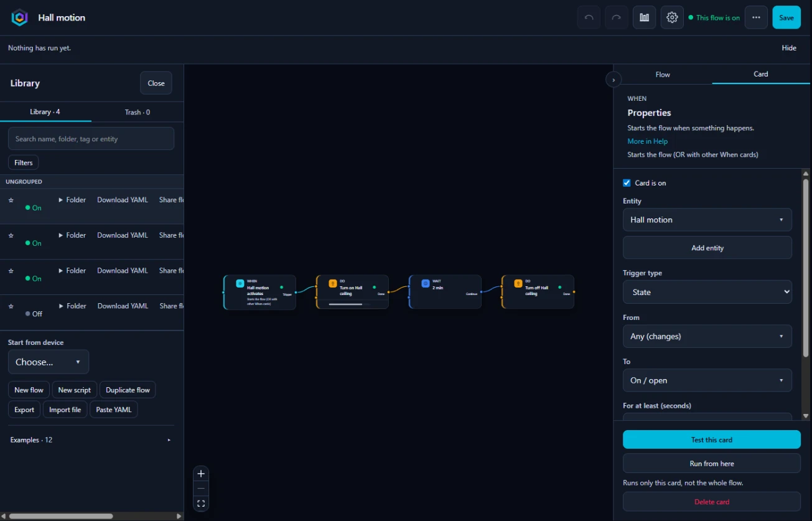Switch to the Flow tab
812x521 pixels.
tap(663, 75)
